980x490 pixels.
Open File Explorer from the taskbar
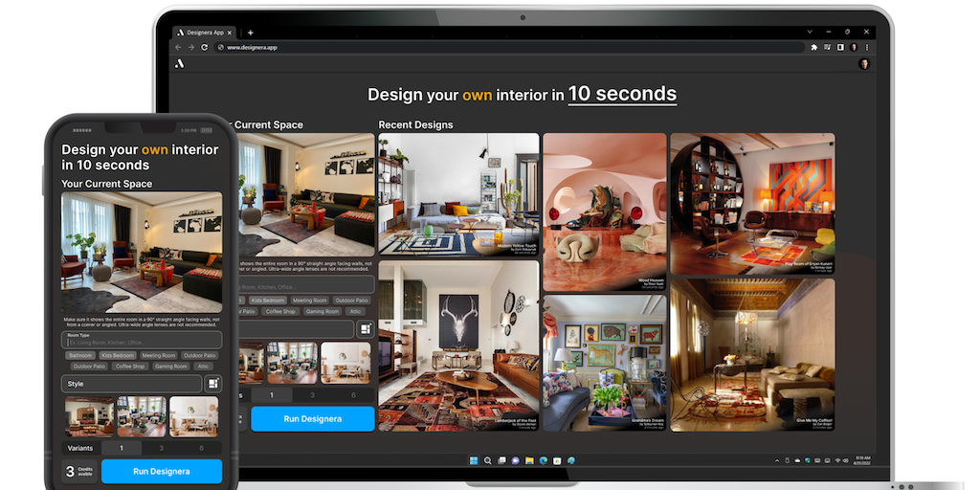tap(529, 460)
